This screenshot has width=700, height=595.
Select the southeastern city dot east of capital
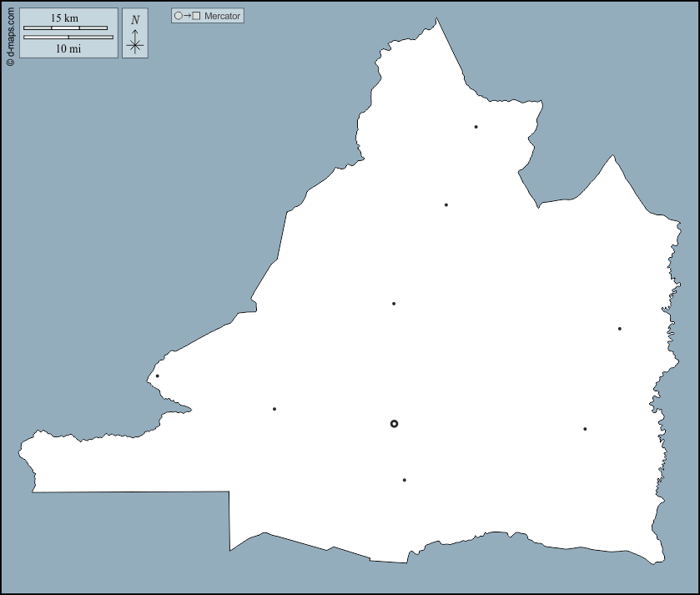(x=585, y=429)
